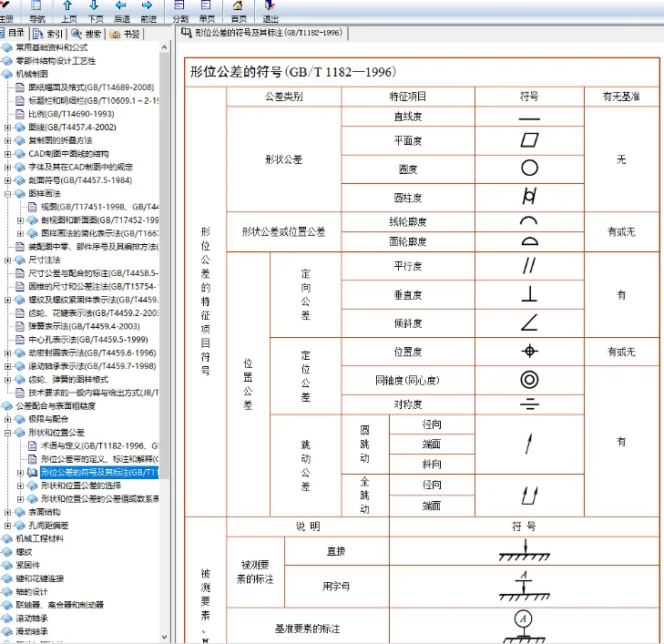The height and width of the screenshot is (644, 664).
Task: Click the book icon beside 键和花键连接
Action: (x=7, y=578)
